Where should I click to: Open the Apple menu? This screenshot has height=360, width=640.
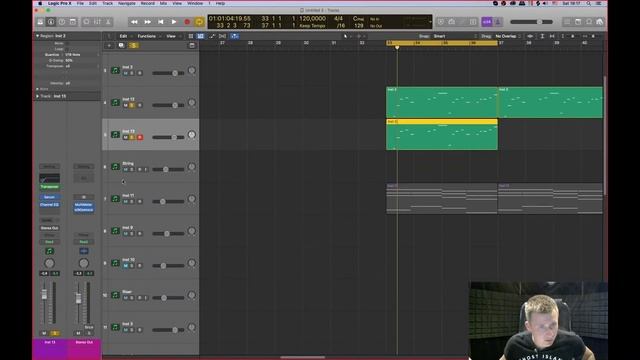click(40, 3)
